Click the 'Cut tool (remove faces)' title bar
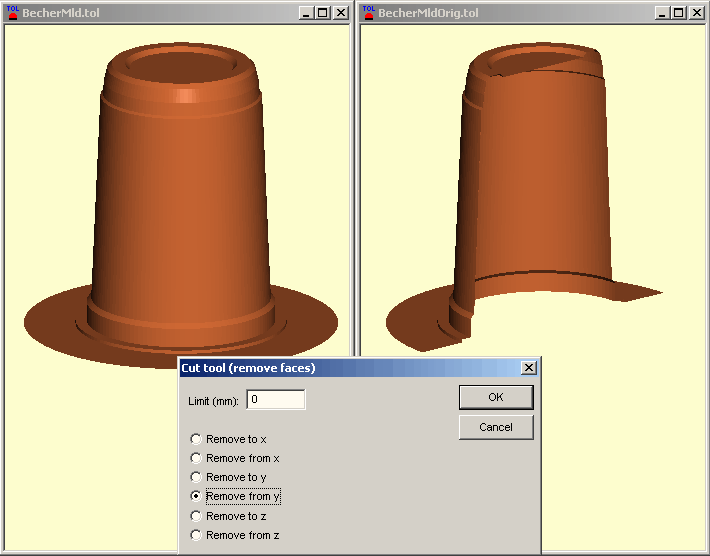 (360, 368)
